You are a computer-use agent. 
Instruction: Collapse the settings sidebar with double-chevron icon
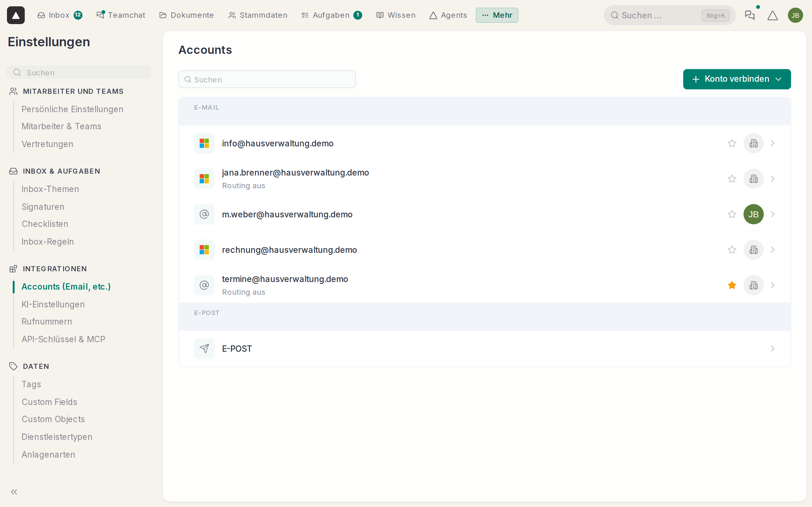[14, 491]
